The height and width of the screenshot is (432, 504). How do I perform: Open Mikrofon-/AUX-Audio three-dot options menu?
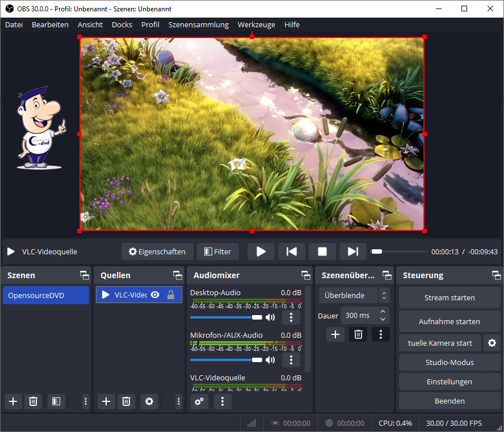(x=291, y=359)
